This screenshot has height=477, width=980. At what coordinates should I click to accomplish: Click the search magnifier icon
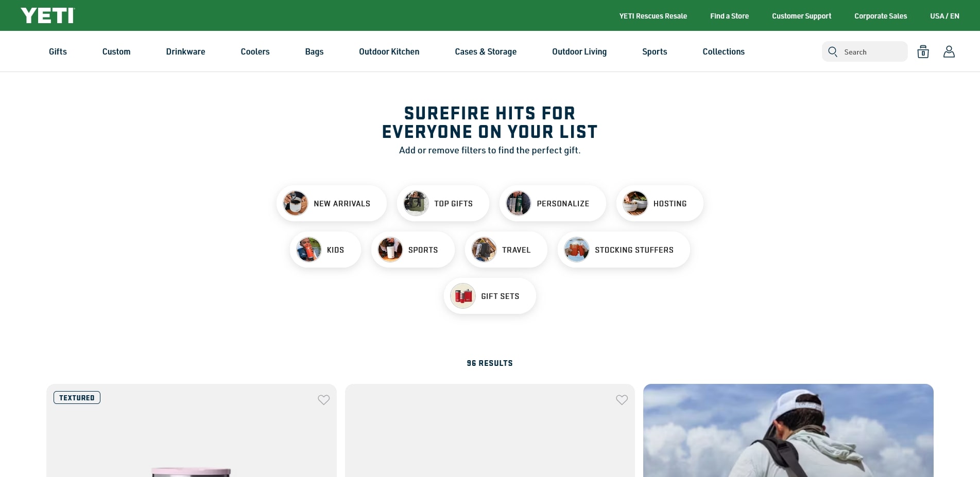click(x=833, y=51)
